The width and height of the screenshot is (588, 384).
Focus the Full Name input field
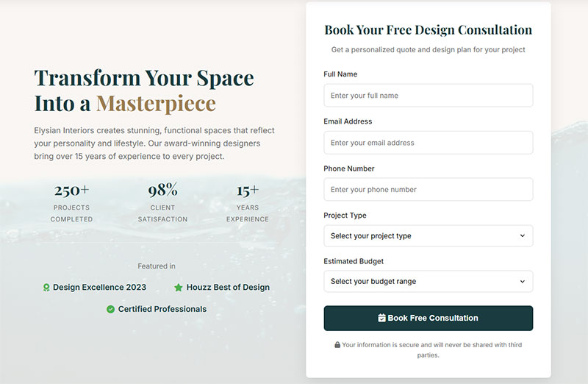click(428, 96)
